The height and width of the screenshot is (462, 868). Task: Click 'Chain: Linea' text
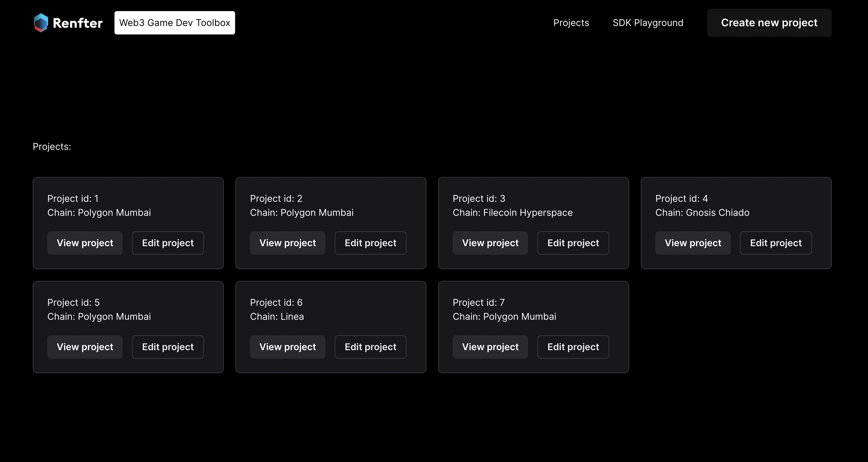277,317
